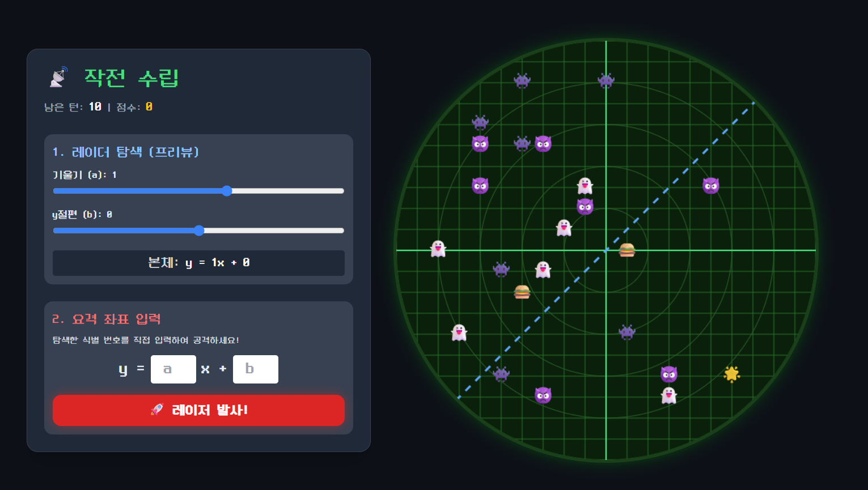
Task: Click the 기울기 (a) slider handle
Action: pyautogui.click(x=227, y=191)
